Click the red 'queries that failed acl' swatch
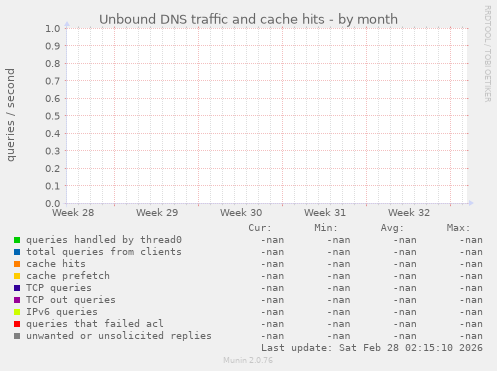Screen dimensions: 497x371 pos(17,324)
